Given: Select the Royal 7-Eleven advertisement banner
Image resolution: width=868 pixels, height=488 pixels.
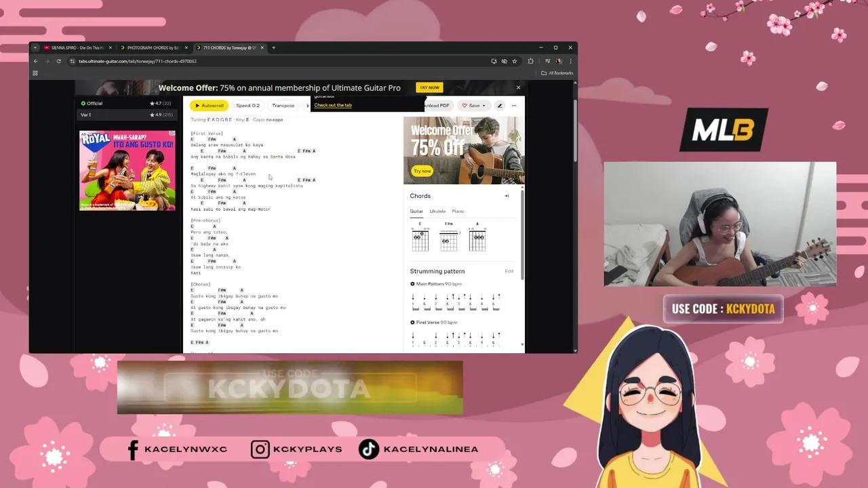Looking at the screenshot, I should point(127,169).
